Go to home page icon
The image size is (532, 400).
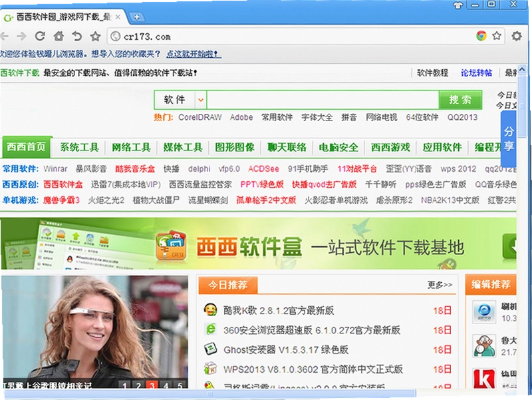[x=59, y=36]
